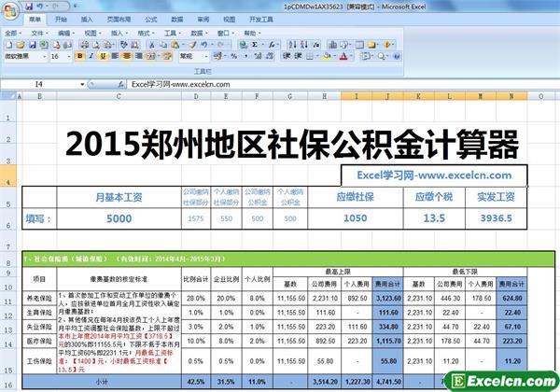560x392 pixels.
Task: Click the Sort Ascending icon
Action: click(292, 45)
